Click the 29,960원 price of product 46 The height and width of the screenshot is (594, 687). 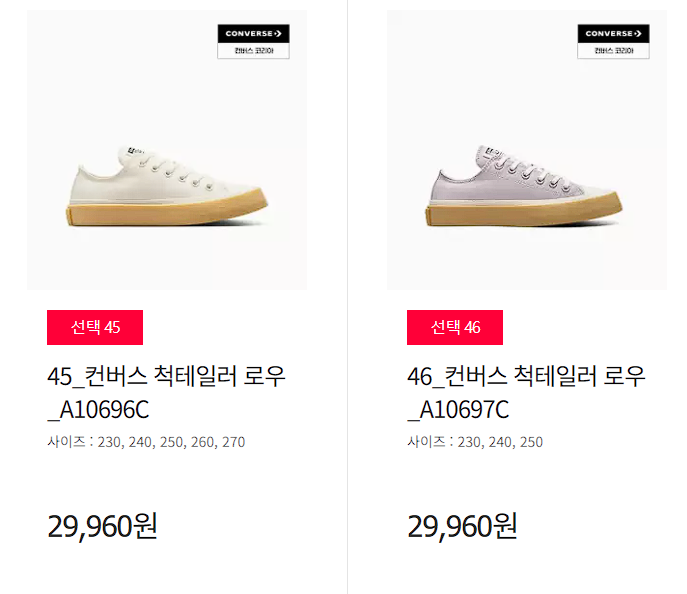pyautogui.click(x=462, y=527)
